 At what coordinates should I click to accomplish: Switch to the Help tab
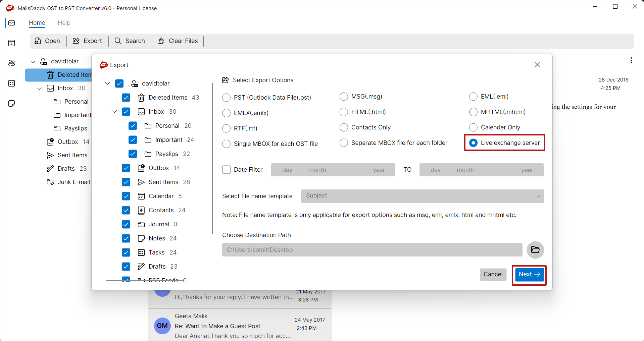point(64,23)
